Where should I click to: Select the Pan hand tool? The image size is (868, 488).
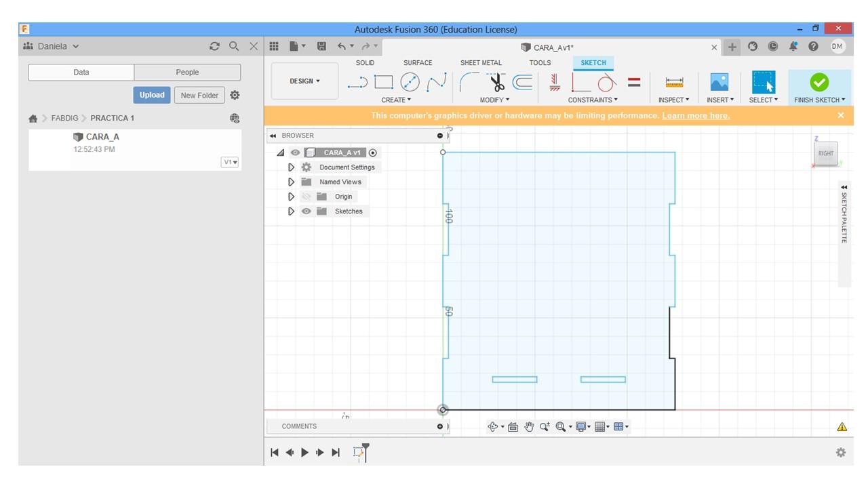click(529, 427)
